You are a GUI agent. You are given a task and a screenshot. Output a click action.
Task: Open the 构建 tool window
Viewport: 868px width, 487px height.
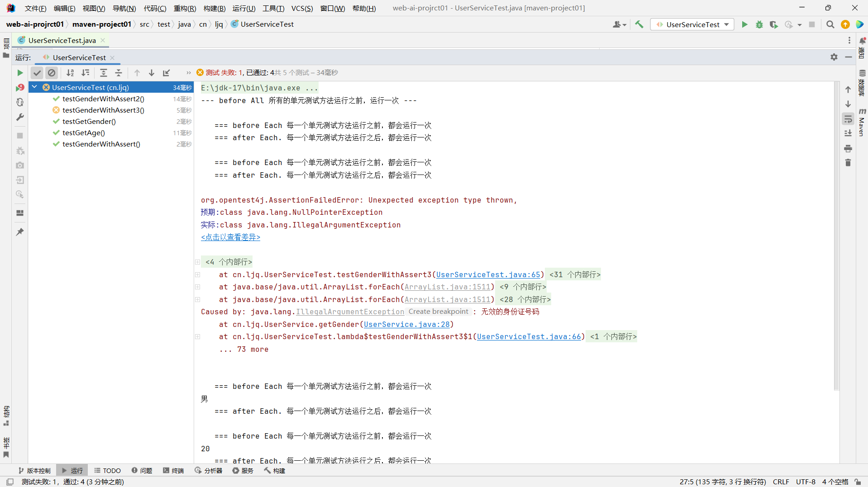point(275,470)
